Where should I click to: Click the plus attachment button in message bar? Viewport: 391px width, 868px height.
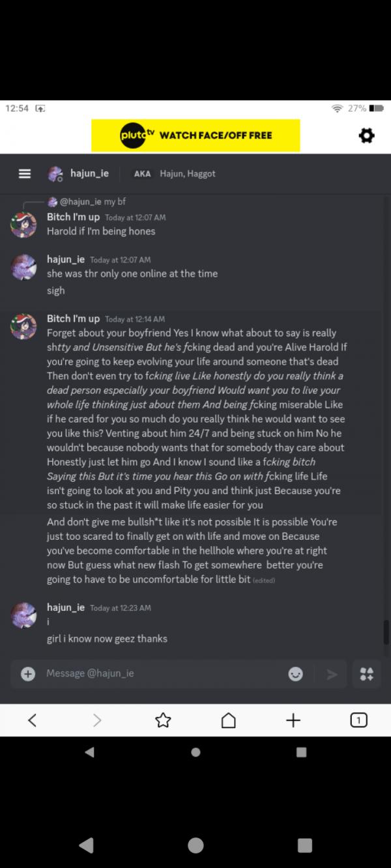(28, 674)
